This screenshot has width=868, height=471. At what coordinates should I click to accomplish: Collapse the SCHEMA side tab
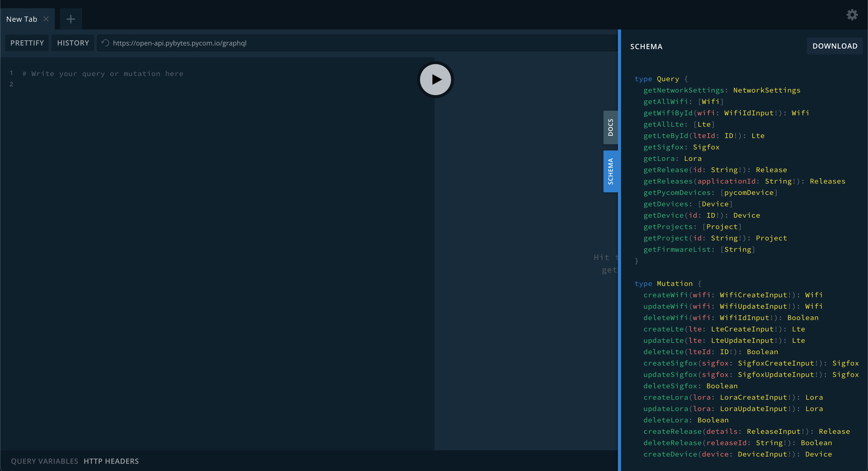point(610,171)
